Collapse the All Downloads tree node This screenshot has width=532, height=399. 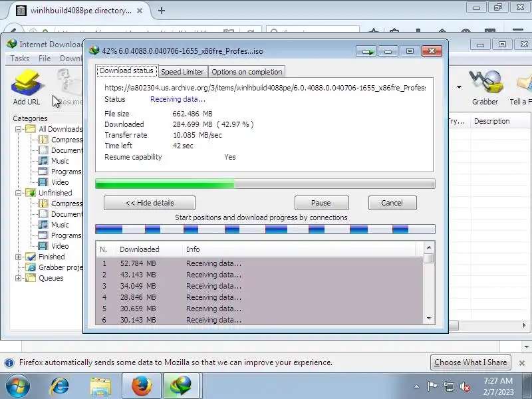click(x=19, y=129)
